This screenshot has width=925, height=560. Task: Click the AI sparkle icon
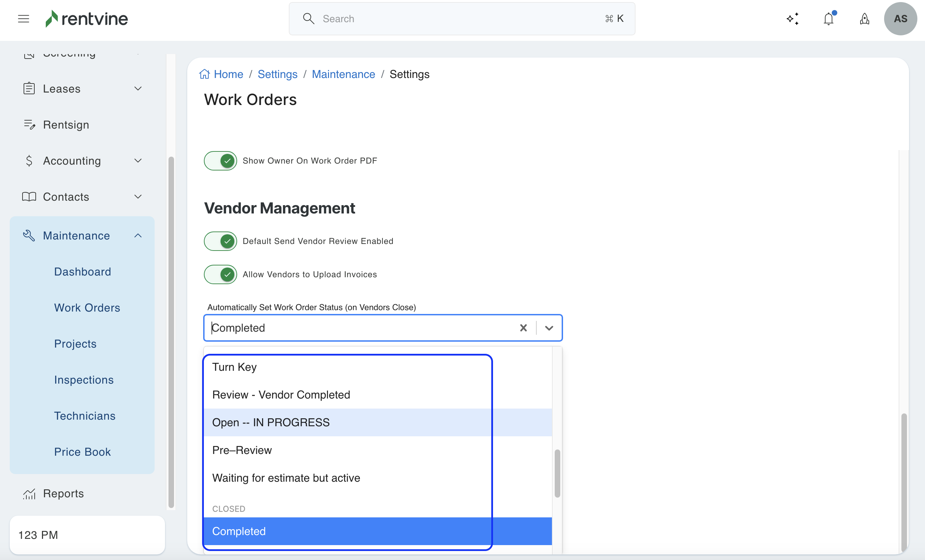(x=793, y=18)
